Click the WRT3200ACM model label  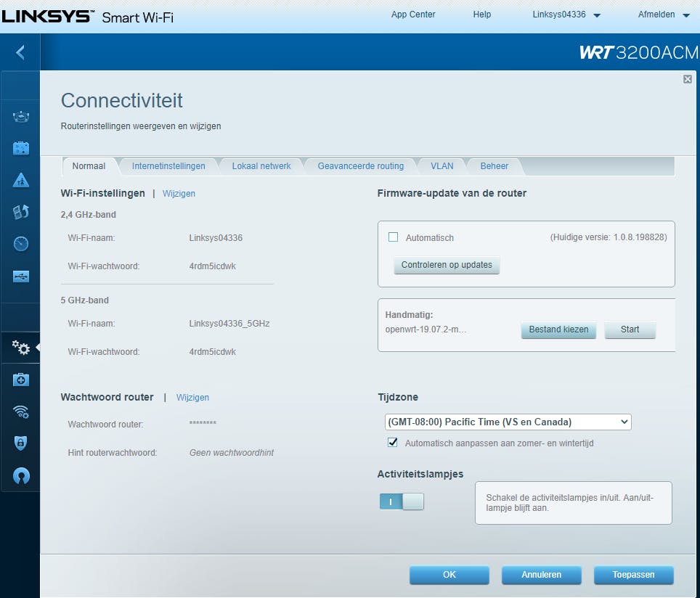[639, 53]
